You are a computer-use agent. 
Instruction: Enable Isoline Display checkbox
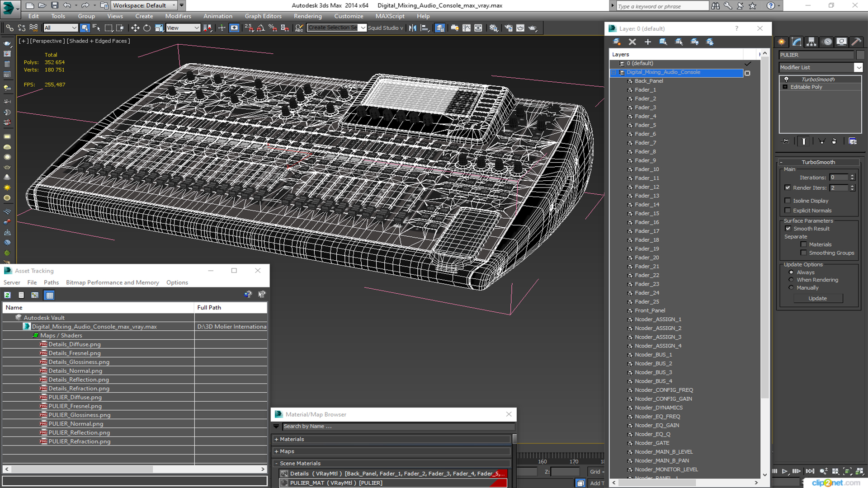(788, 201)
